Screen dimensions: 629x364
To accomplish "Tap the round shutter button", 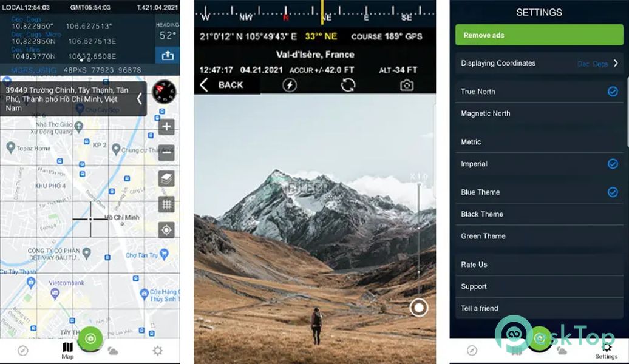I will click(419, 308).
